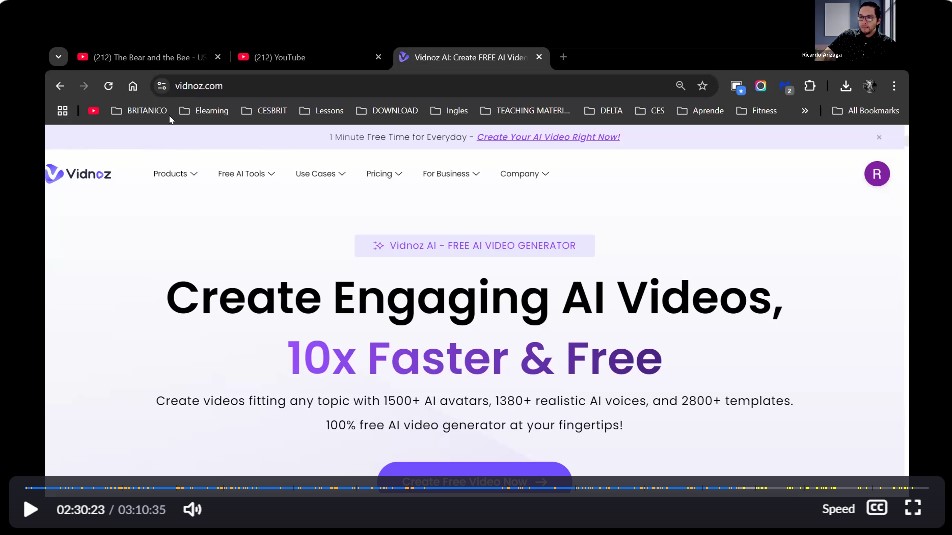Click Create Your AI Video Right Now link

coord(548,137)
